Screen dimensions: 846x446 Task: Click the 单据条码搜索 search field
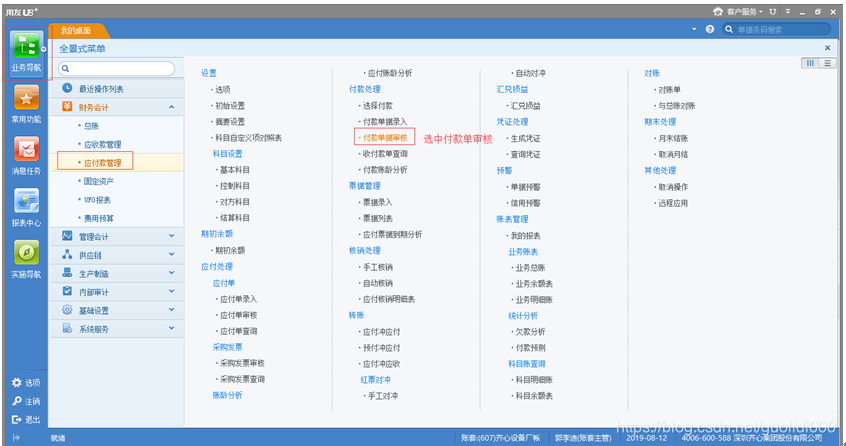pyautogui.click(x=777, y=29)
